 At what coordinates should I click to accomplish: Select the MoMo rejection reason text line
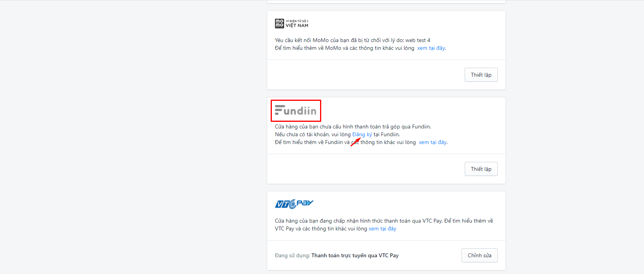352,40
